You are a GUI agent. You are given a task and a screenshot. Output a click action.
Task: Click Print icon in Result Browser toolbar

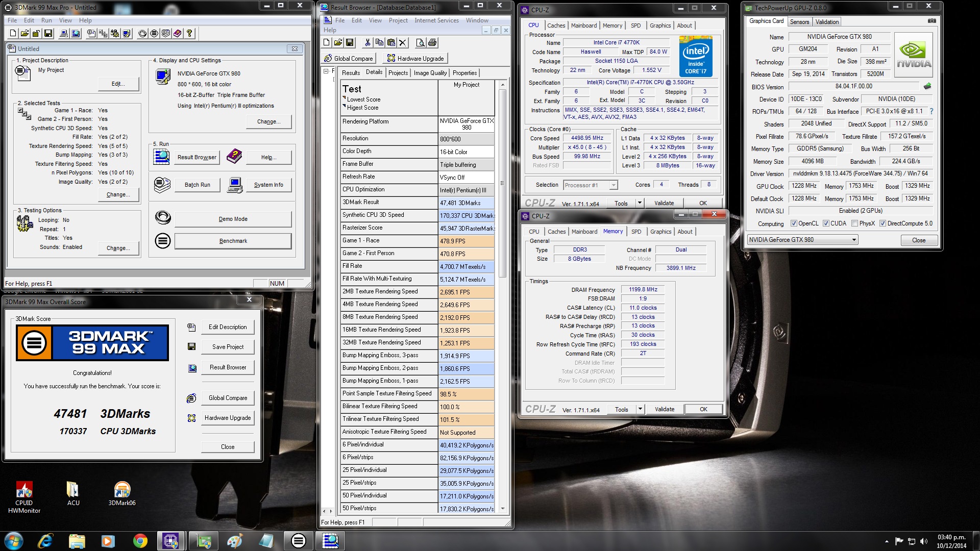pos(432,43)
